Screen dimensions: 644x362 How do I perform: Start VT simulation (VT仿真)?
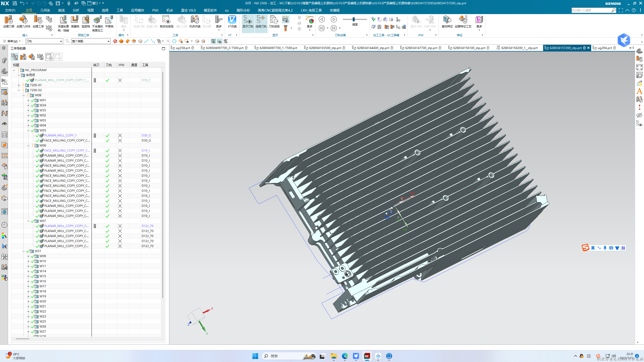(232, 22)
